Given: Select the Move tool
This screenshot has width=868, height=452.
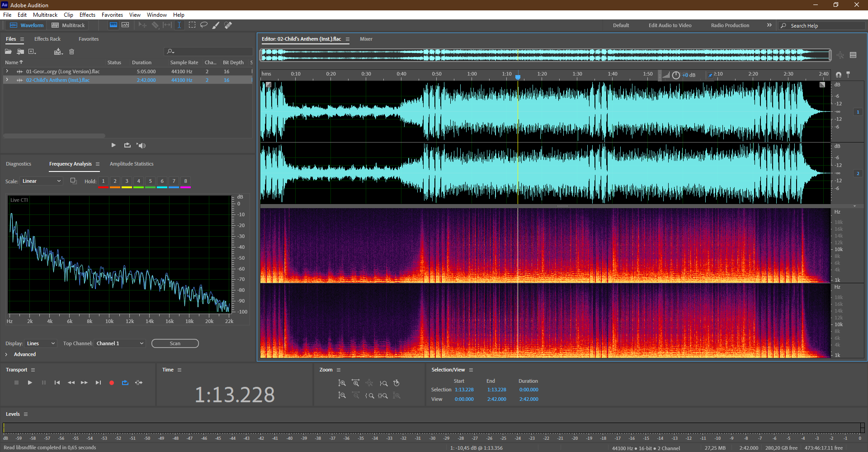Looking at the screenshot, I should 142,25.
